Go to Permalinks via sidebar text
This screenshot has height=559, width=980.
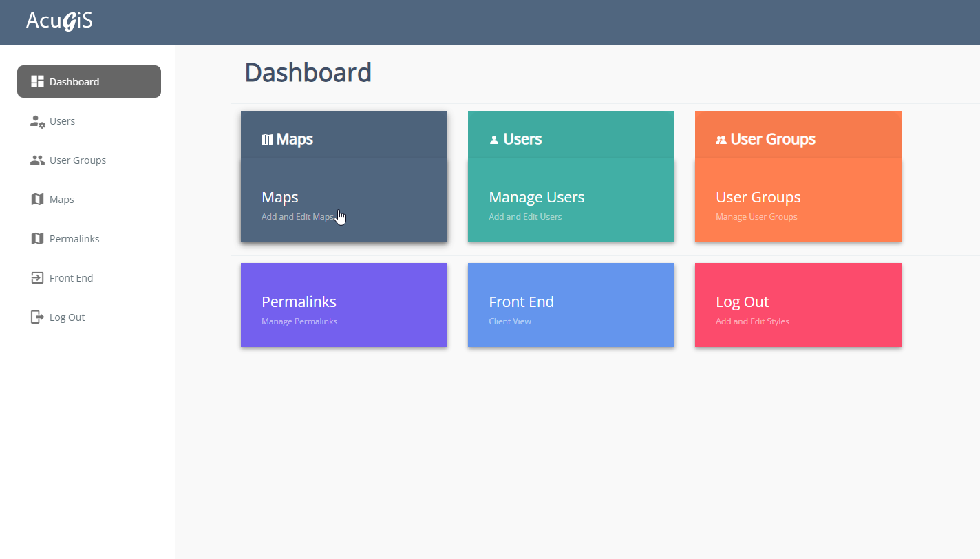pos(74,239)
